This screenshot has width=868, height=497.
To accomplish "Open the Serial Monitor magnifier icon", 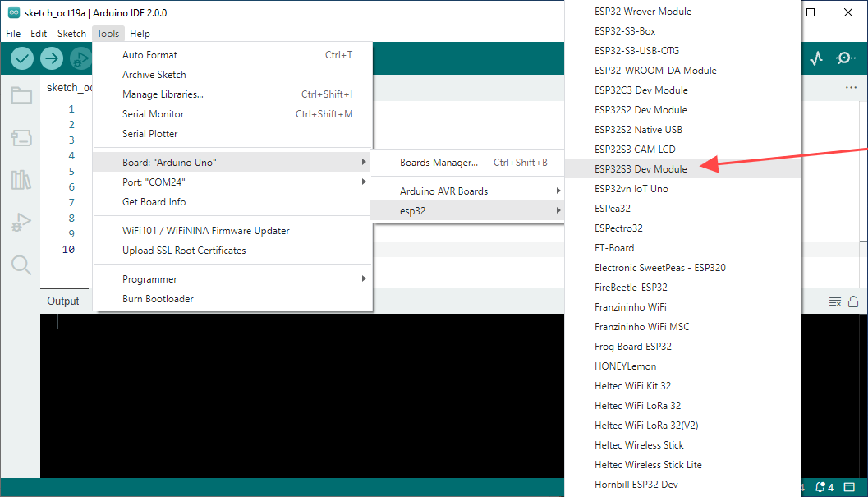I will pyautogui.click(x=845, y=58).
